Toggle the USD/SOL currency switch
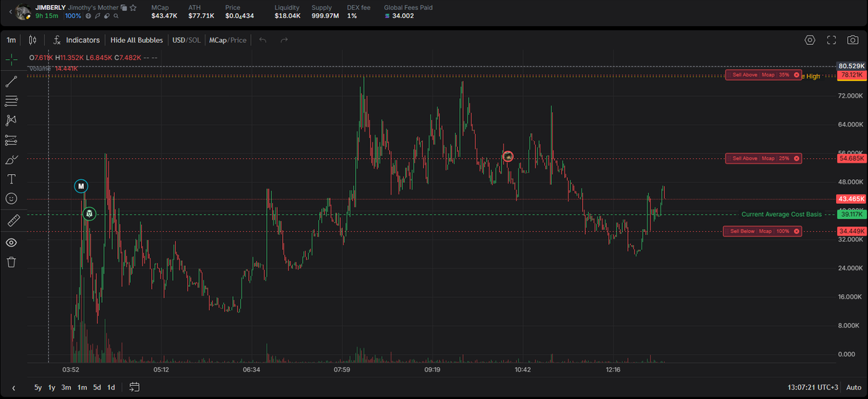Viewport: 868px width, 399px height. [186, 40]
